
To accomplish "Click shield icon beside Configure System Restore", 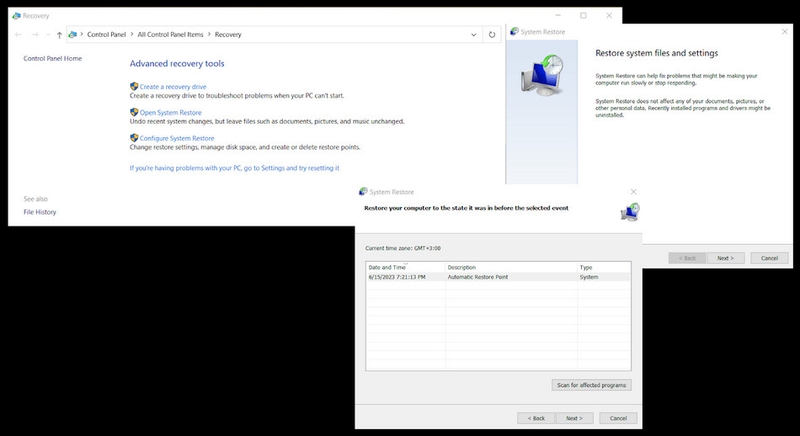I will (x=134, y=138).
